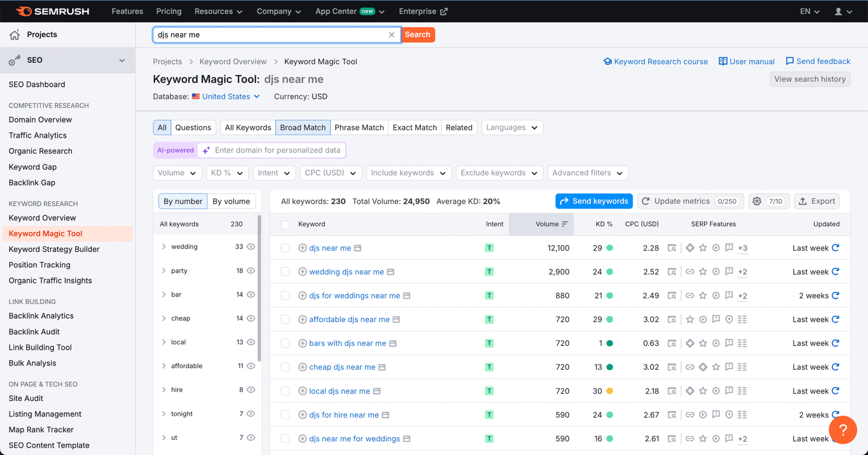
Task: View SERP icon in 'djs near me' row
Action: pyautogui.click(x=672, y=248)
